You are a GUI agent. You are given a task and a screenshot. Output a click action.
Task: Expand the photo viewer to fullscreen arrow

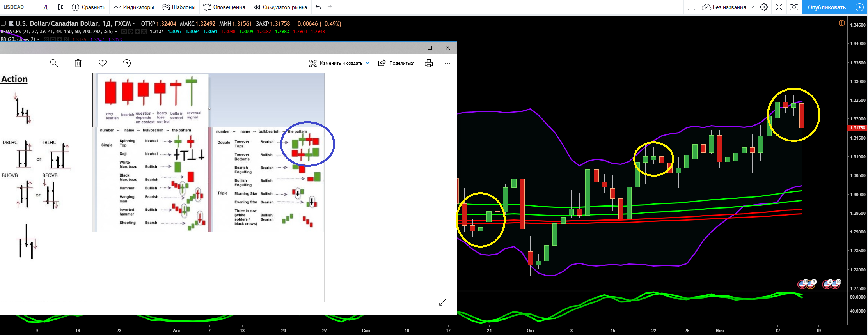click(443, 302)
